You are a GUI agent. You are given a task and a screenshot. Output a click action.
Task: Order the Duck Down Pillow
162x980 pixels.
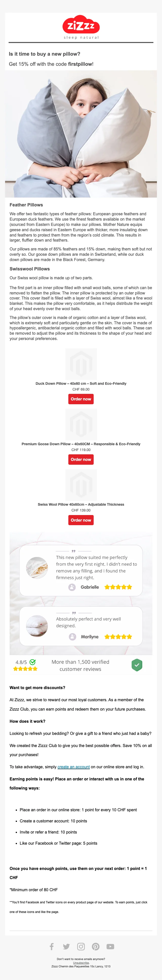click(81, 399)
